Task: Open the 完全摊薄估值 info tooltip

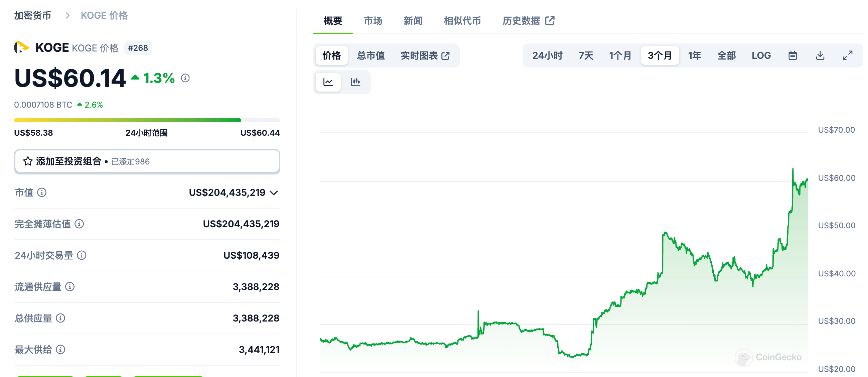Action: [x=79, y=224]
